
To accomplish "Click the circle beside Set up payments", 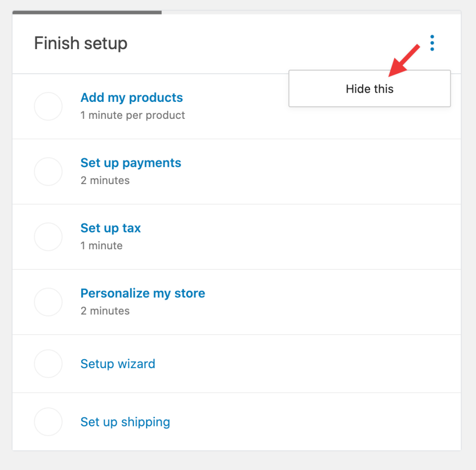I will coord(48,172).
